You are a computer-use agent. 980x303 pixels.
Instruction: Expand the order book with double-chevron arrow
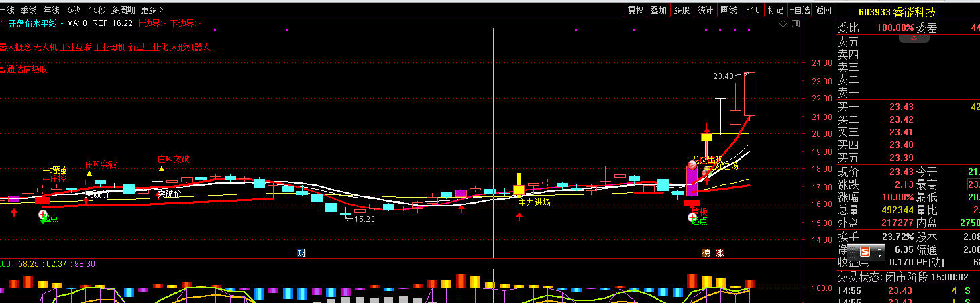tap(914, 38)
